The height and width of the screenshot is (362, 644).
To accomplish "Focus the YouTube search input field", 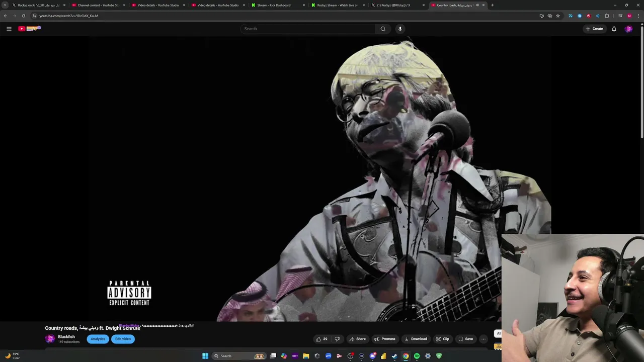I will (x=307, y=29).
